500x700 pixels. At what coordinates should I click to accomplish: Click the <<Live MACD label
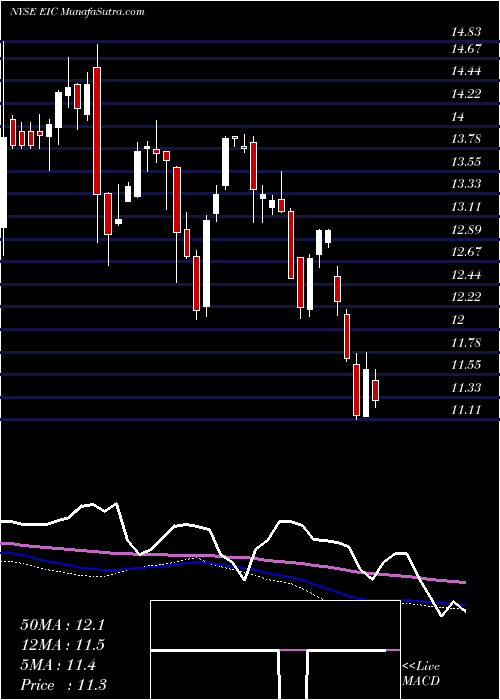(421, 674)
